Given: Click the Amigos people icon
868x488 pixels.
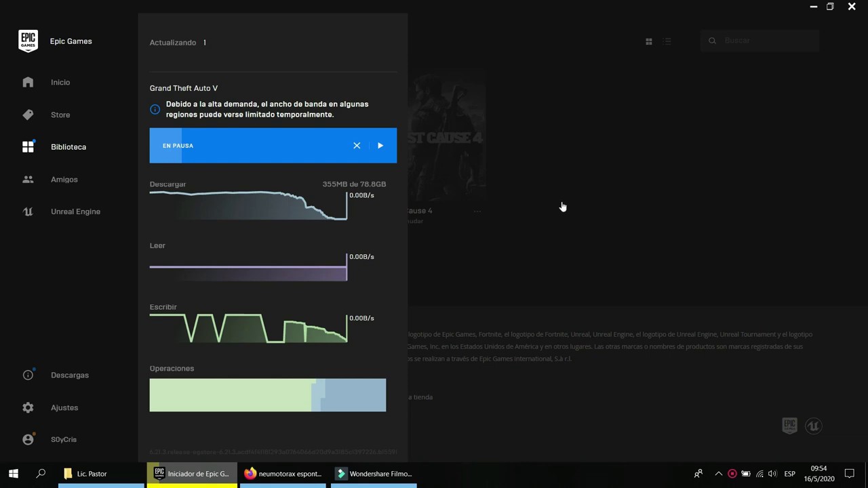Looking at the screenshot, I should 28,180.
